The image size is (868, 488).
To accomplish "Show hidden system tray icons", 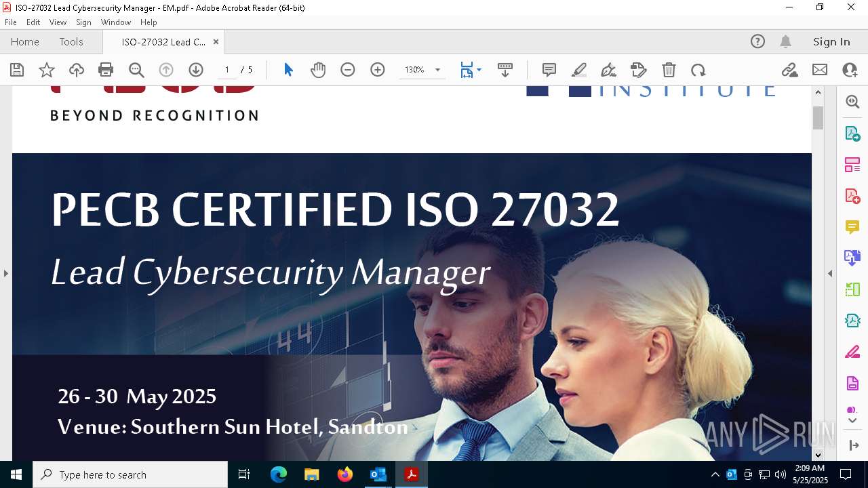I will coord(715,474).
